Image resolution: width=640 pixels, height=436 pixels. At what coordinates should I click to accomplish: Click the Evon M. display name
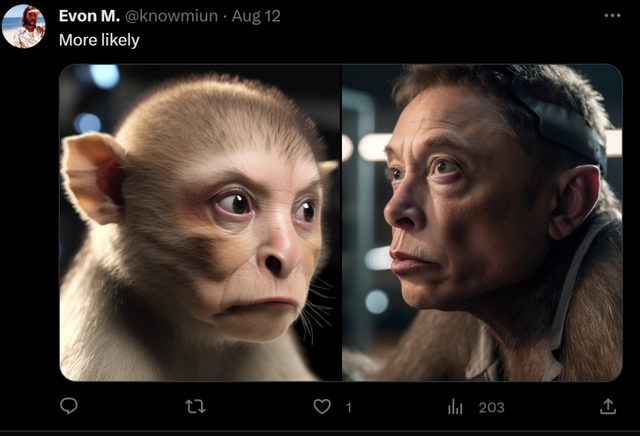(x=89, y=16)
